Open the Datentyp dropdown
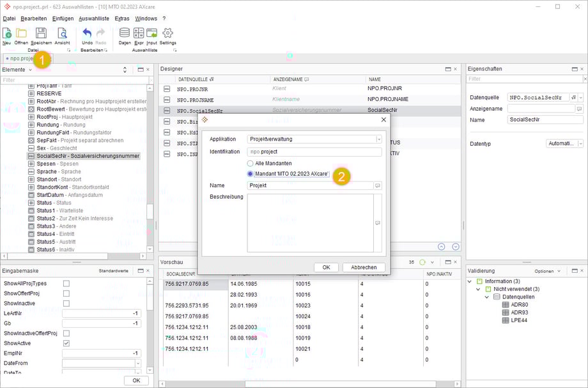 coord(580,144)
